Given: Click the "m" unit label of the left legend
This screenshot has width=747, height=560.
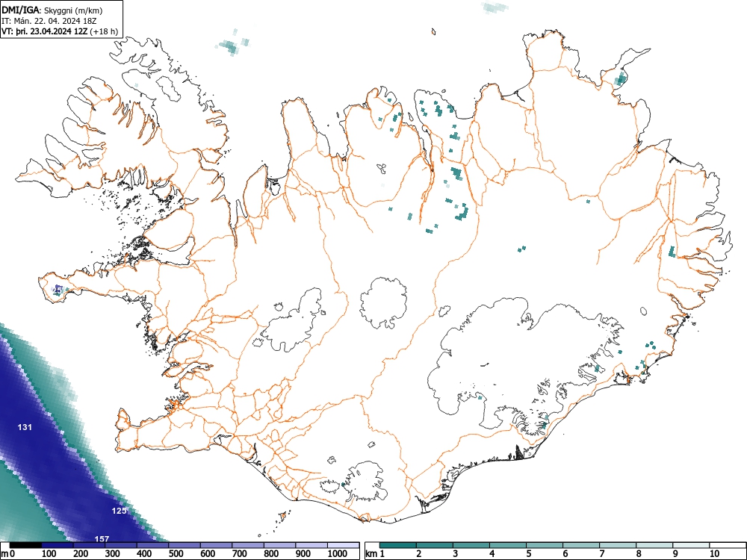Looking at the screenshot, I should click(4, 554).
